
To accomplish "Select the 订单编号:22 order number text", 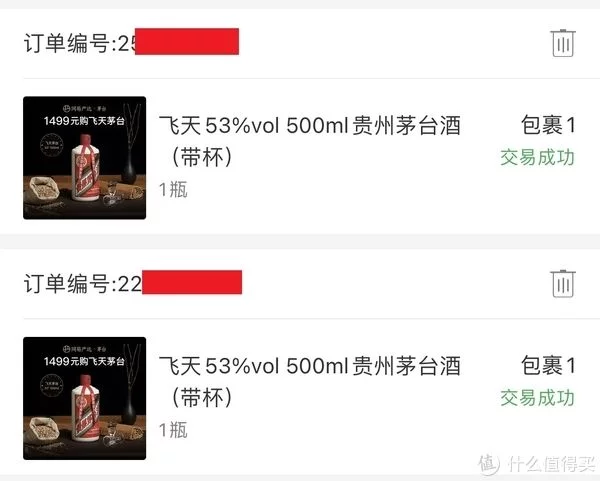I will (x=83, y=284).
